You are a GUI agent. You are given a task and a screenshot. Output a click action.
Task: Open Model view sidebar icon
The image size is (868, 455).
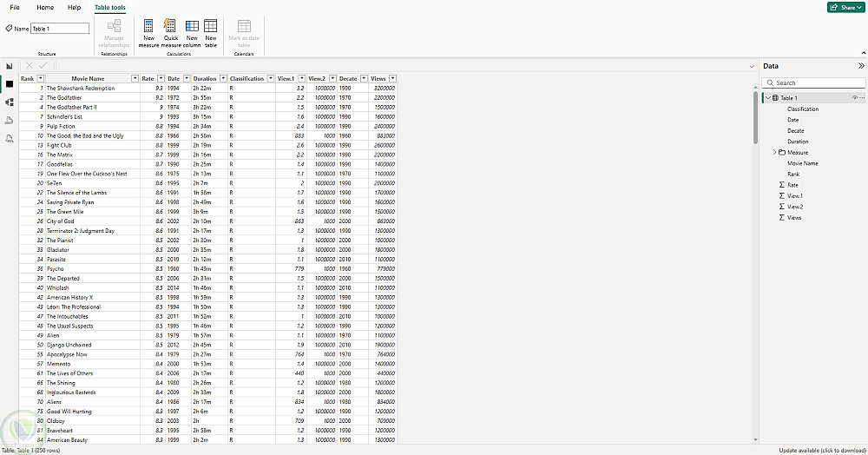10,102
